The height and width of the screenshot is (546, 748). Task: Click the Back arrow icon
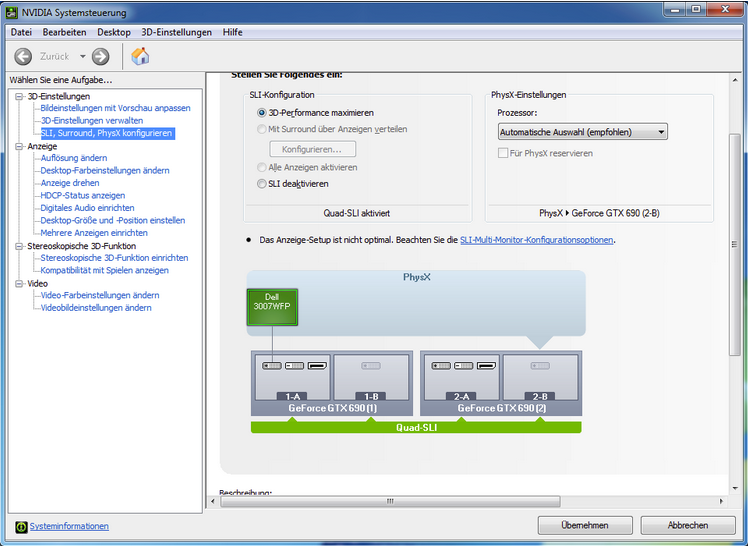tap(23, 57)
